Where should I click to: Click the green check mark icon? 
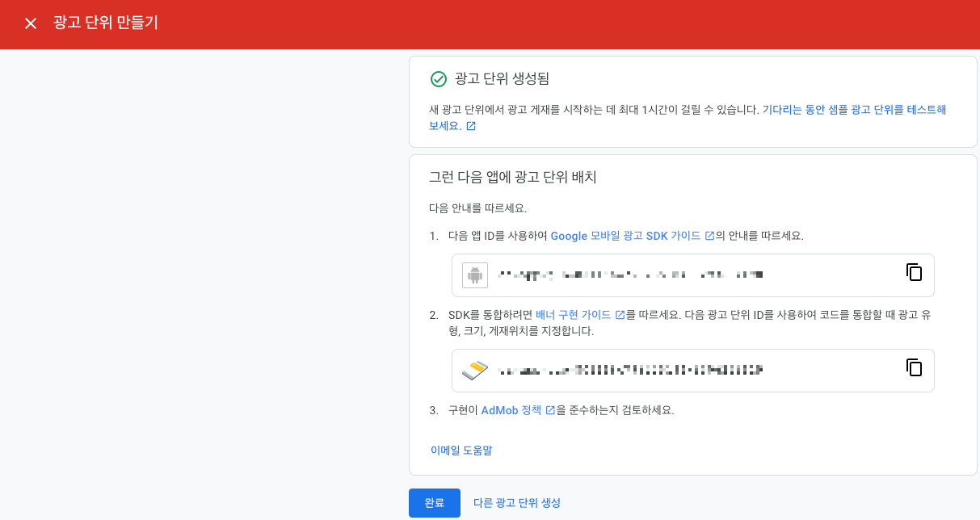pos(438,79)
